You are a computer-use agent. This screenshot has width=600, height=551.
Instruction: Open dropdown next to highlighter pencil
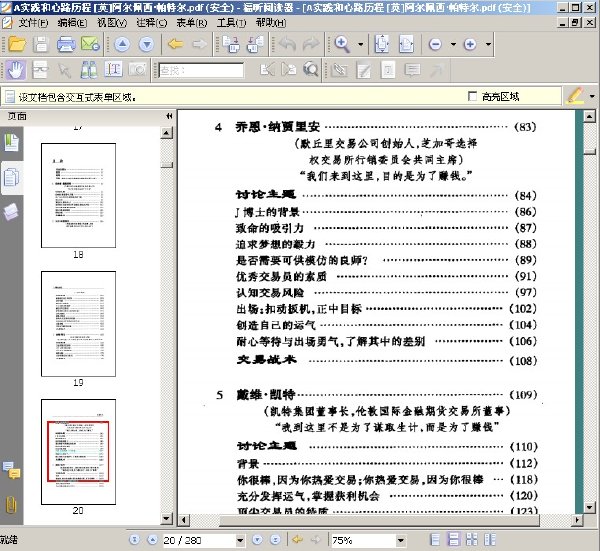click(592, 96)
